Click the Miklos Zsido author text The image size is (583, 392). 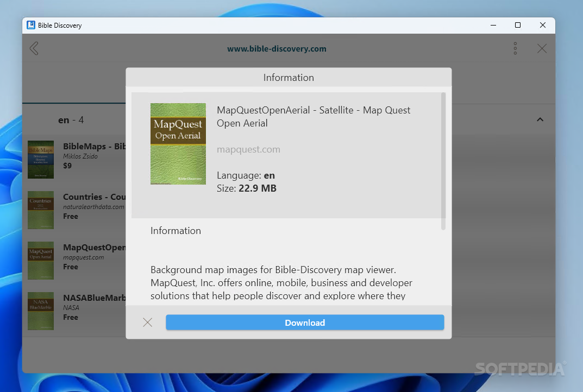[x=80, y=156]
